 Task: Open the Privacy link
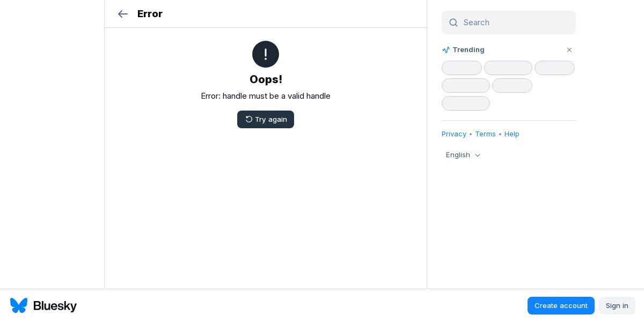[x=454, y=134]
